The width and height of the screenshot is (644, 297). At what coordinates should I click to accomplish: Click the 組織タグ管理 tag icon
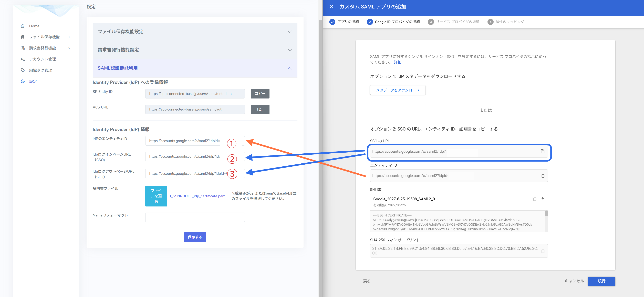click(23, 70)
